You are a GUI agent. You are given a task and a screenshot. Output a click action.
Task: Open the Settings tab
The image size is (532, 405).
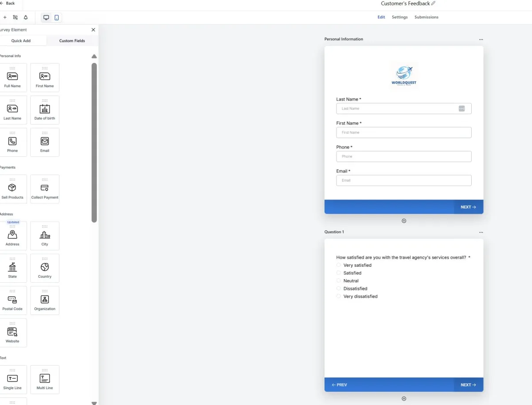pyautogui.click(x=399, y=17)
